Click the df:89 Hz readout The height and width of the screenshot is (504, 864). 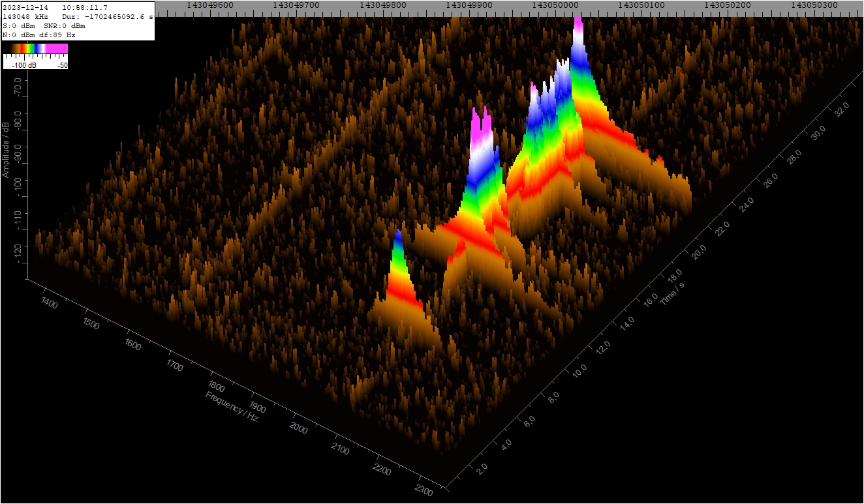57,35
